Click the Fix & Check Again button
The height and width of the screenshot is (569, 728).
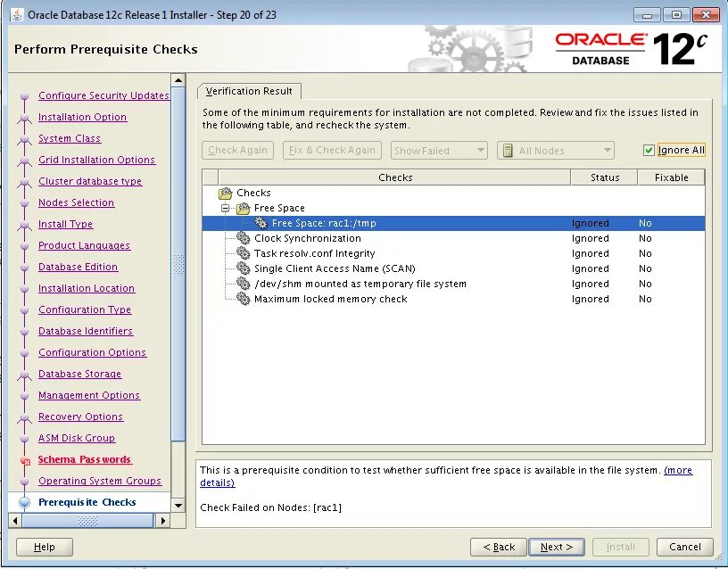[x=332, y=151]
